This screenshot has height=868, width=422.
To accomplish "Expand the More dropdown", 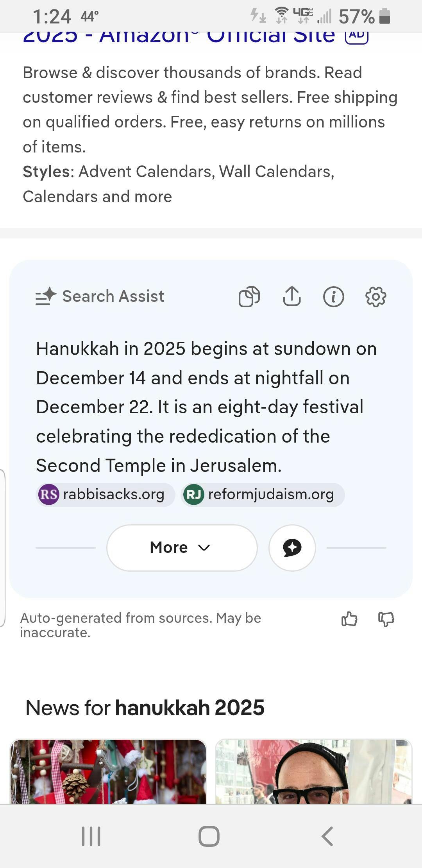I will 182,547.
